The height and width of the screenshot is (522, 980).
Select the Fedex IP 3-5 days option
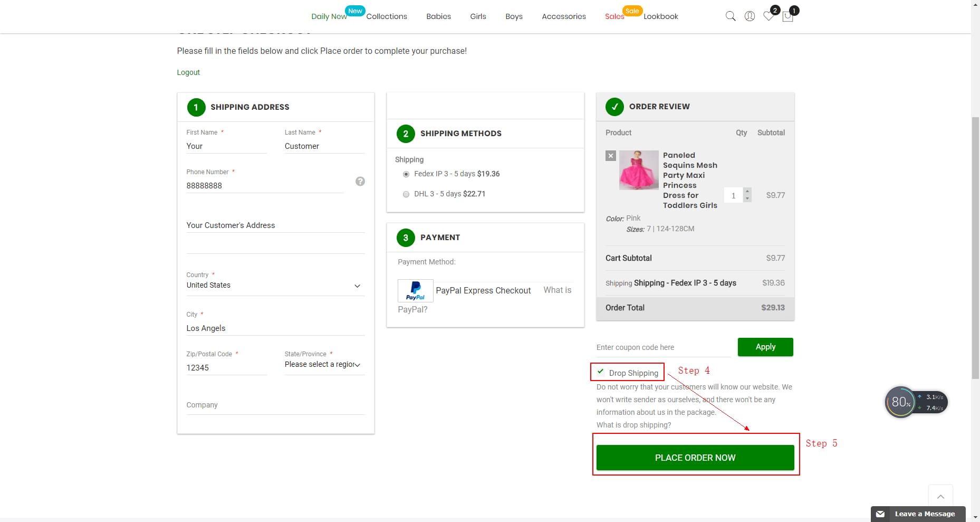point(406,174)
